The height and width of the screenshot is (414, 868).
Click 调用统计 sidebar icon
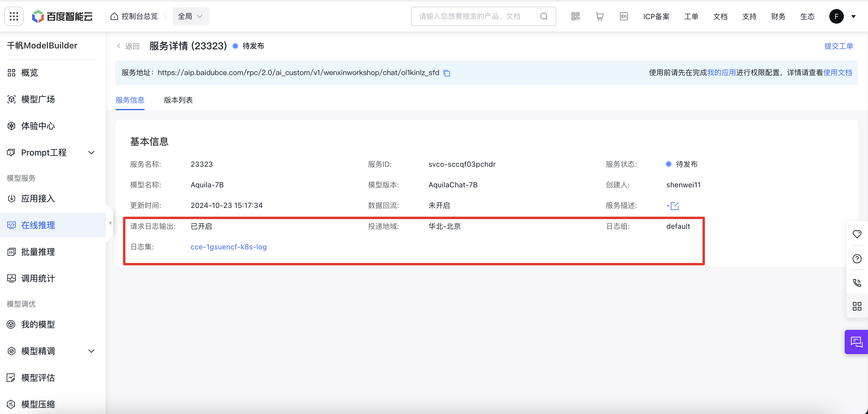pos(11,278)
